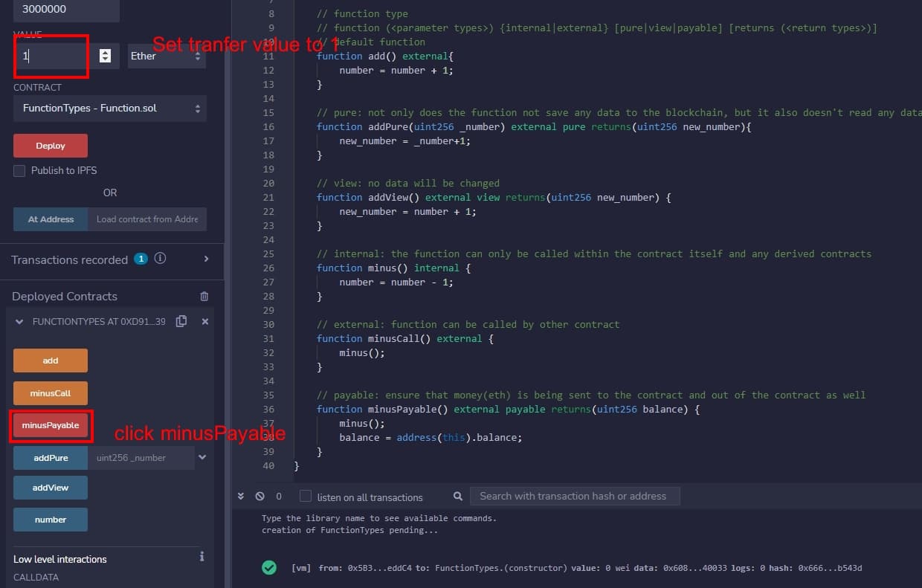
Task: Copy the deployed FunctionTypes contract address
Action: pyautogui.click(x=181, y=321)
